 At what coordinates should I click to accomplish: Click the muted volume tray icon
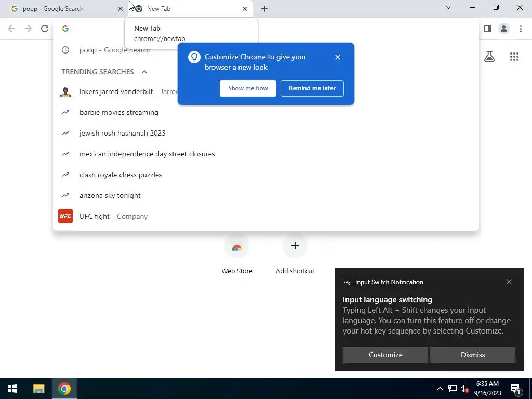point(465,389)
